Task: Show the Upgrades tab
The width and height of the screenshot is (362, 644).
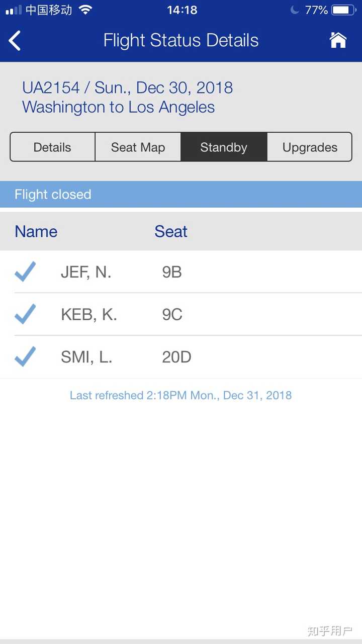Action: tap(310, 147)
